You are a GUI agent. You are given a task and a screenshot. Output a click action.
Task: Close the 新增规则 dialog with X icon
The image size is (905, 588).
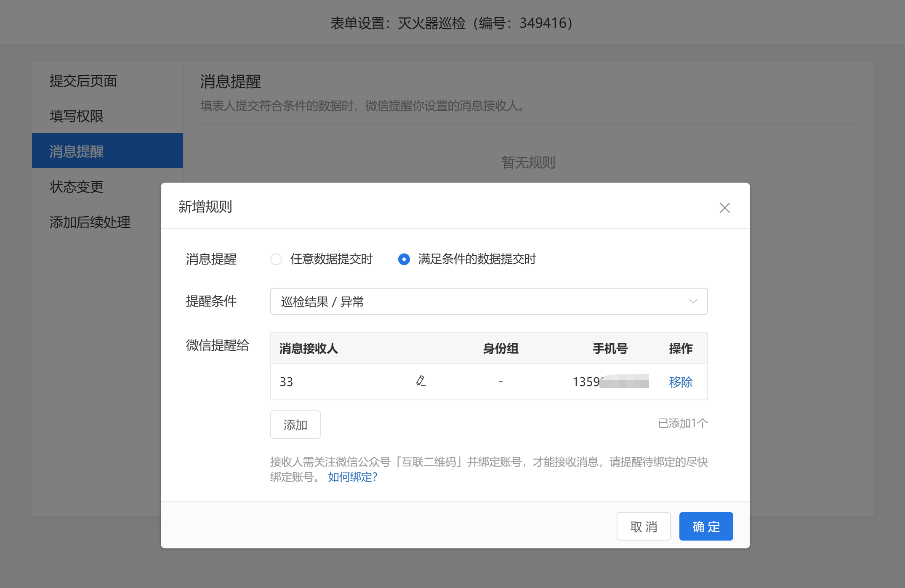pos(724,208)
